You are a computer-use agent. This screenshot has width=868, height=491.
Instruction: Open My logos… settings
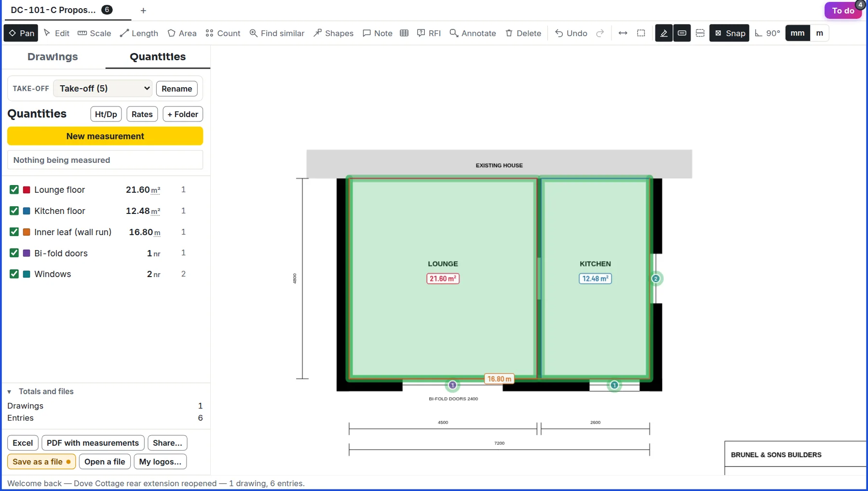coord(160,462)
